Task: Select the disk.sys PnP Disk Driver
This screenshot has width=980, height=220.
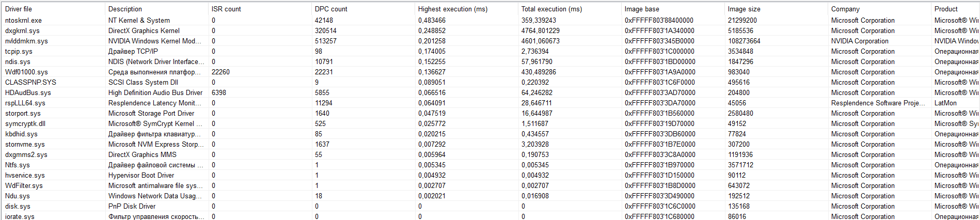Action: pos(18,206)
